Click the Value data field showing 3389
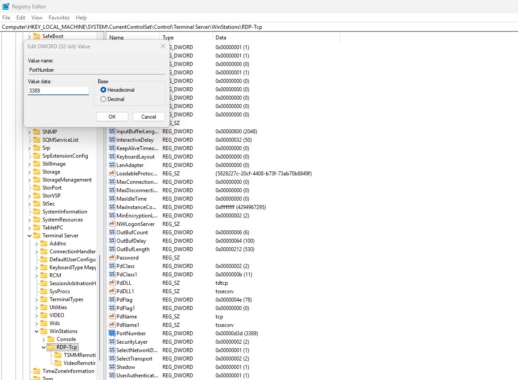 (x=58, y=90)
